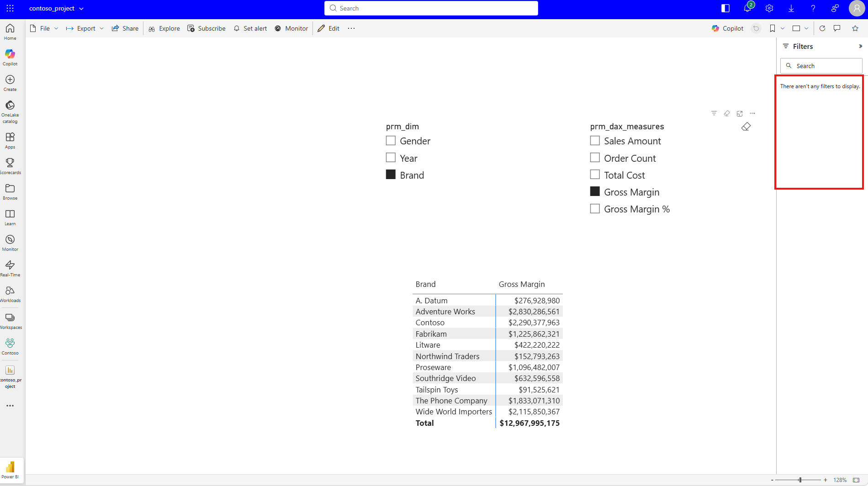Screen dimensions: 868x487
Task: Open settings gear icon
Action: [x=769, y=8]
